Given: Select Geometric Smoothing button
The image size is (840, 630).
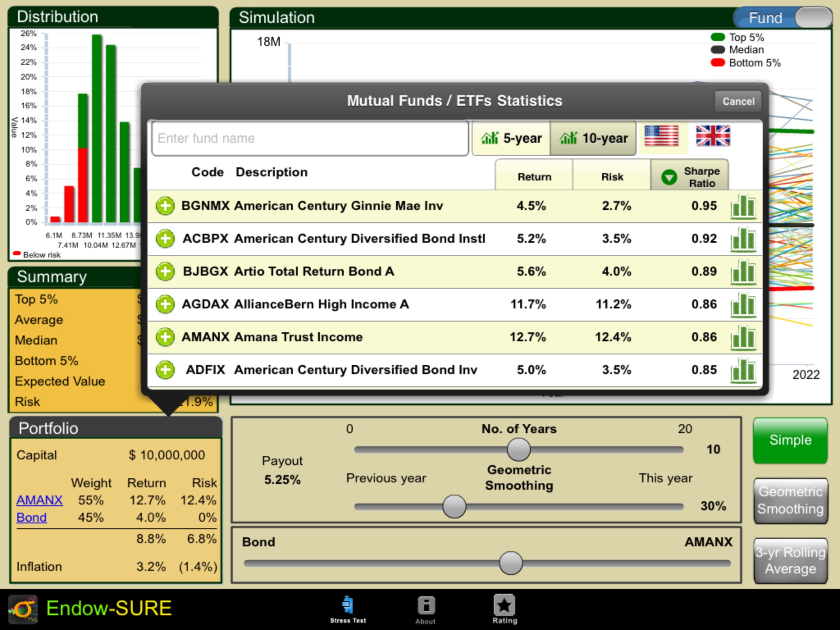Looking at the screenshot, I should pyautogui.click(x=790, y=500).
